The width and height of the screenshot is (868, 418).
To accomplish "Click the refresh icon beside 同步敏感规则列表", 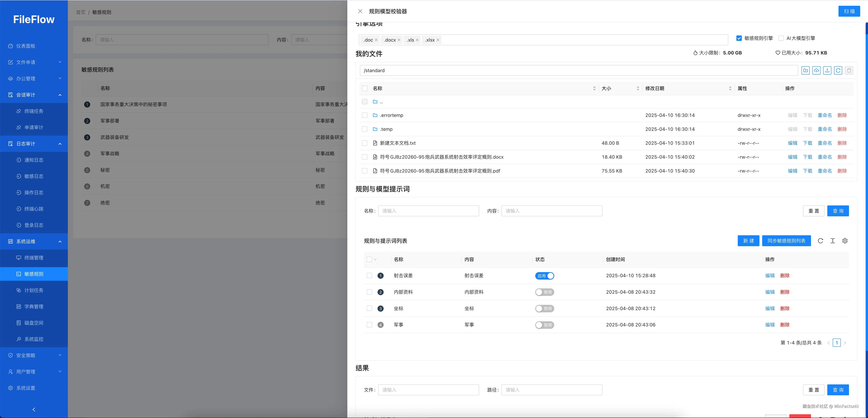I will 821,241.
